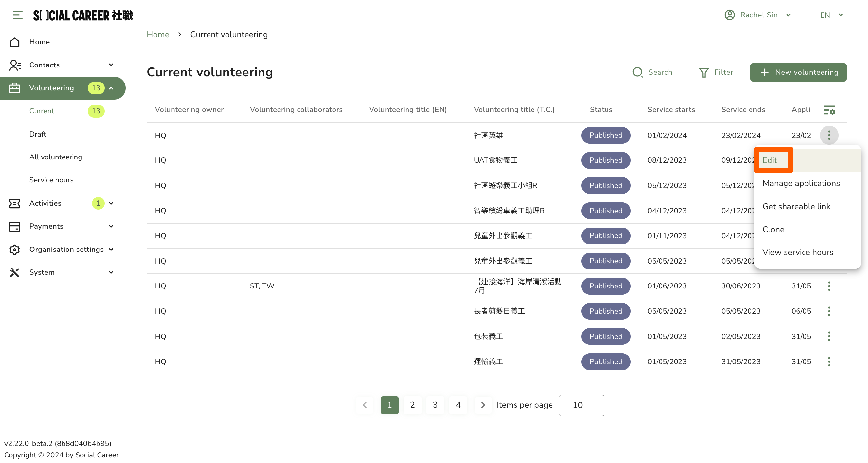
Task: Go to the Home breadcrumb link
Action: [158, 34]
